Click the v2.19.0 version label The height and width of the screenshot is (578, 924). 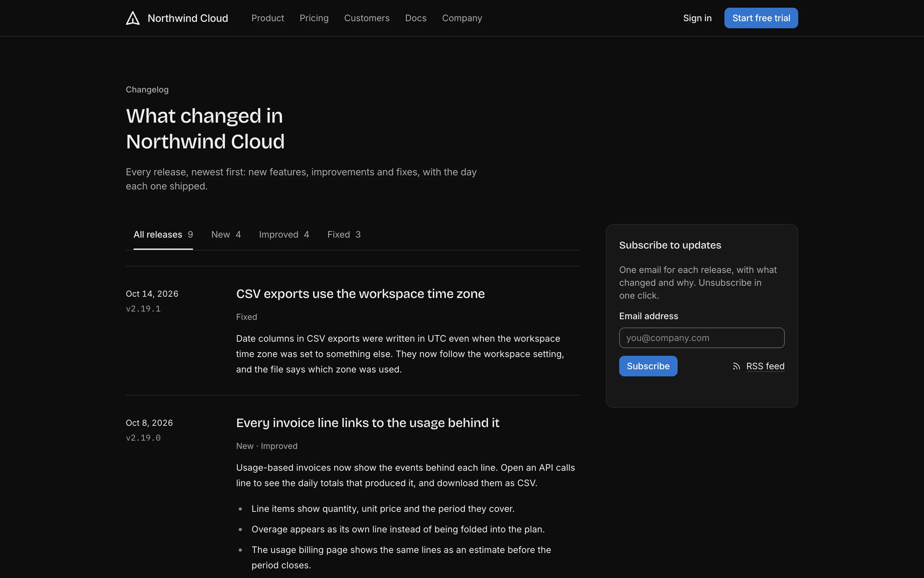(x=143, y=438)
